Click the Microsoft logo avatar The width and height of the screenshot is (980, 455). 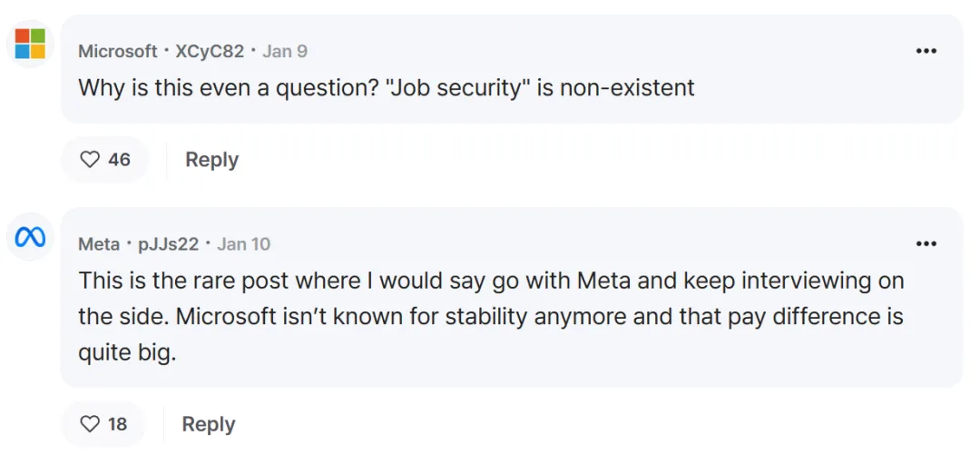tap(30, 43)
